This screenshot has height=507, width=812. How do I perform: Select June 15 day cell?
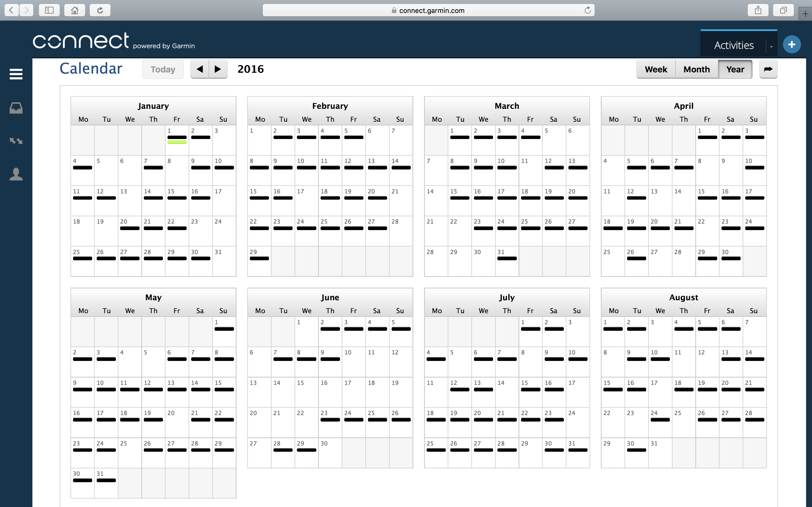(306, 392)
